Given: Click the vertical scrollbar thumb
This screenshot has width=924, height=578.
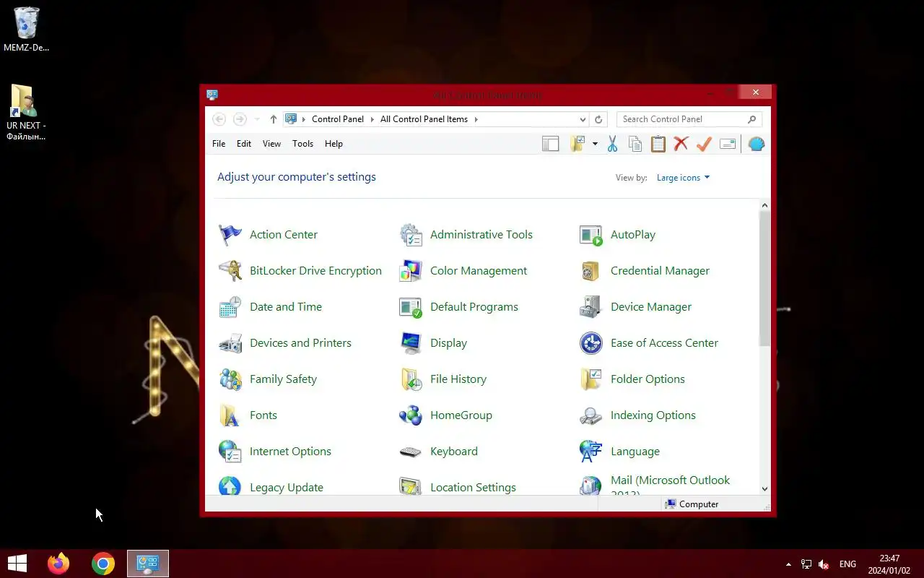Looking at the screenshot, I should pyautogui.click(x=765, y=278).
